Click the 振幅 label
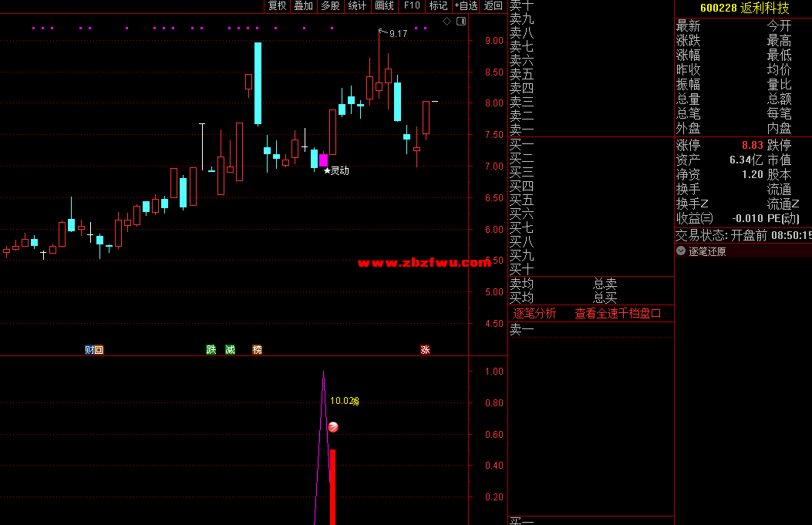The height and width of the screenshot is (525, 812). [x=688, y=84]
